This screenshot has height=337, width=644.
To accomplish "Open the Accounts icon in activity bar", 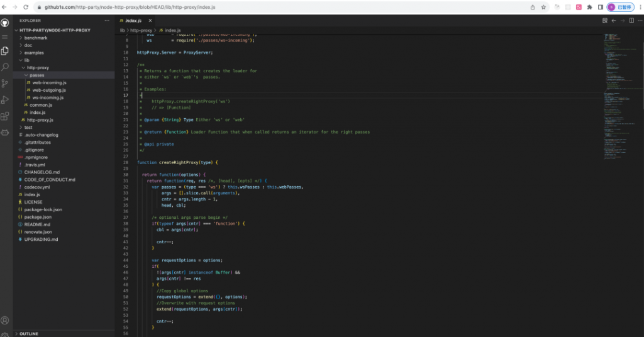I will [x=5, y=320].
